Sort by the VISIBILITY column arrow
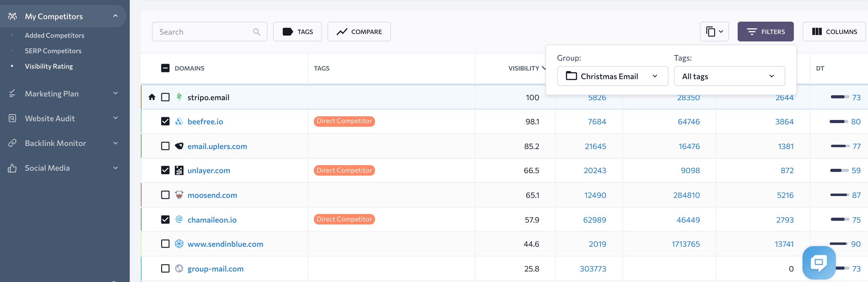868x282 pixels. [544, 68]
